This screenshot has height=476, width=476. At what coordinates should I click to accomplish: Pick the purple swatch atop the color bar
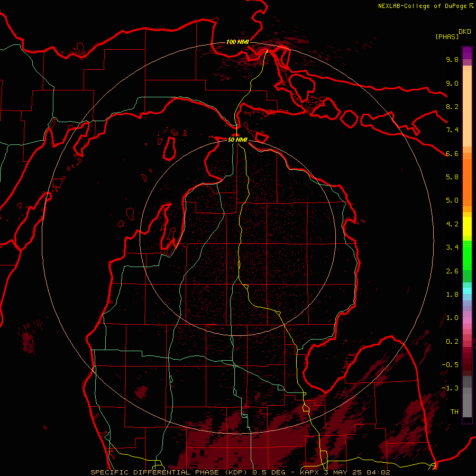tap(467, 53)
